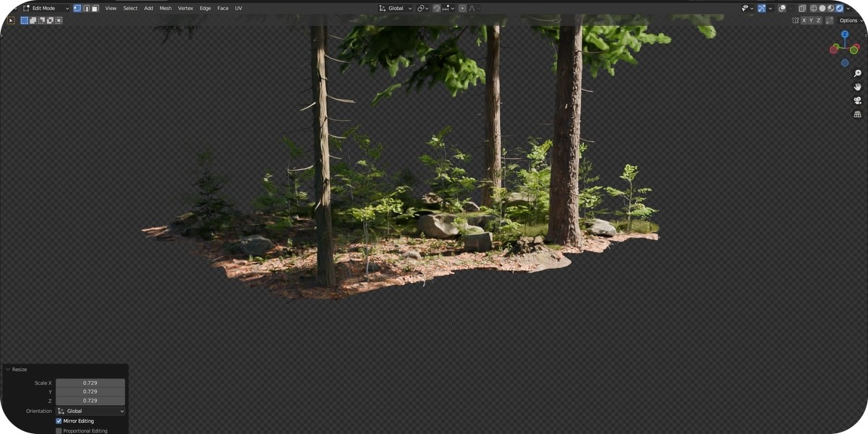Click the pan view hand icon
Screen dimensions: 868x434
pyautogui.click(x=858, y=87)
